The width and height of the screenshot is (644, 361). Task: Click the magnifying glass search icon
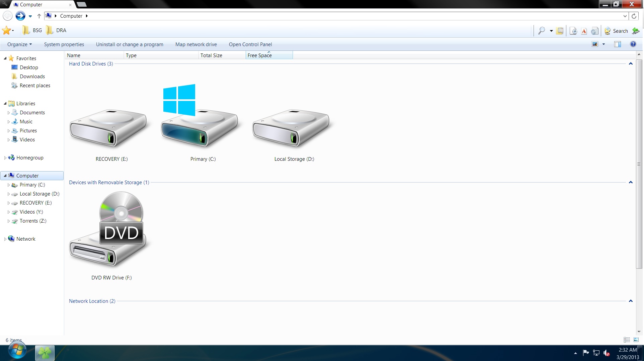(x=541, y=31)
